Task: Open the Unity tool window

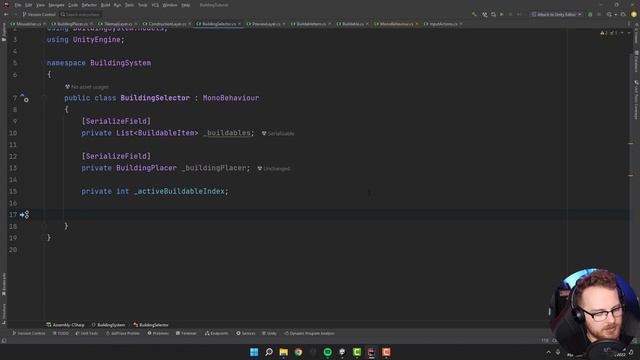Action: (269, 333)
